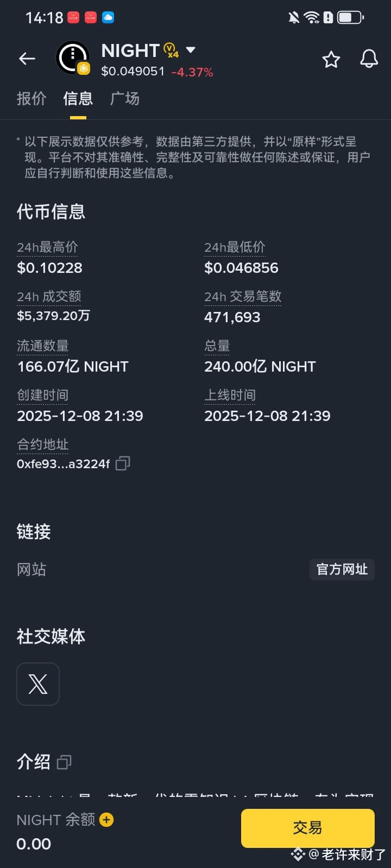Select the 信息 tab
Screen dimensions: 391x868
[78, 99]
